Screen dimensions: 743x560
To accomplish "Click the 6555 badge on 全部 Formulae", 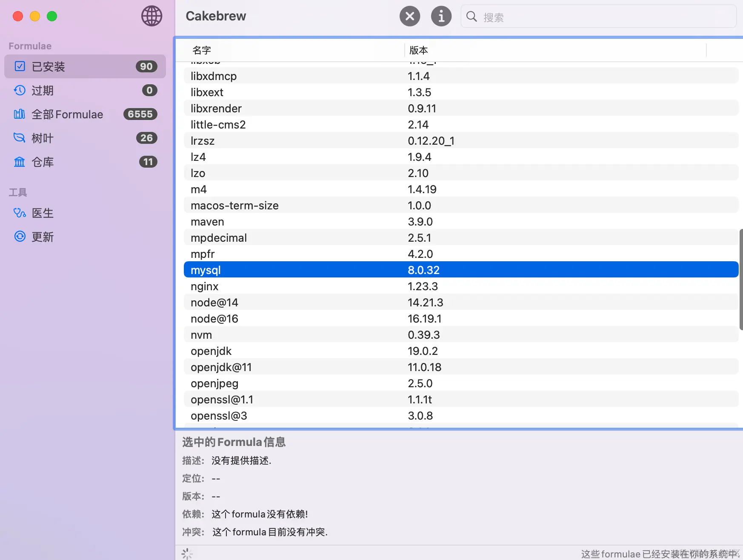I will coord(140,114).
